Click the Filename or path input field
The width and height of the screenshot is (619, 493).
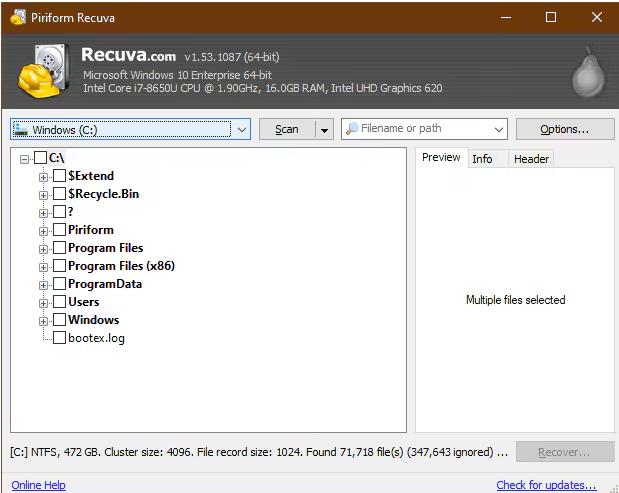point(424,129)
